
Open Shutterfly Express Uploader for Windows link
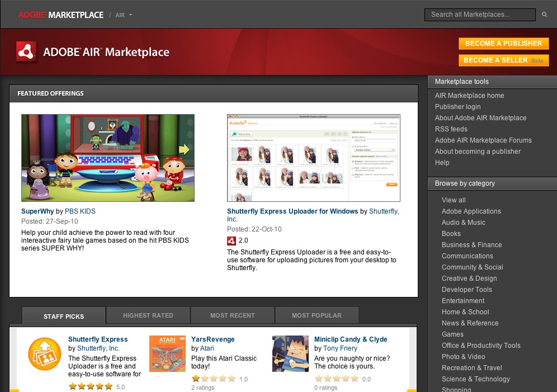(292, 211)
